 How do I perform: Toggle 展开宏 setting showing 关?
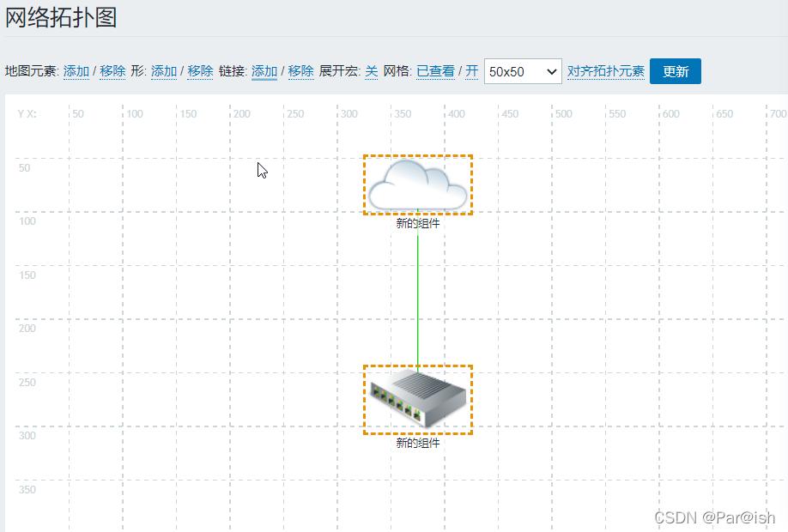(x=372, y=71)
